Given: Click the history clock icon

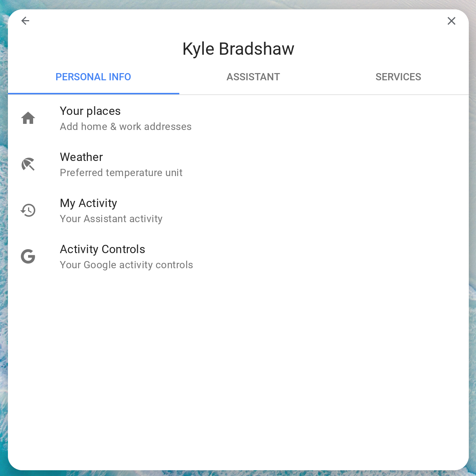Looking at the screenshot, I should pyautogui.click(x=28, y=210).
